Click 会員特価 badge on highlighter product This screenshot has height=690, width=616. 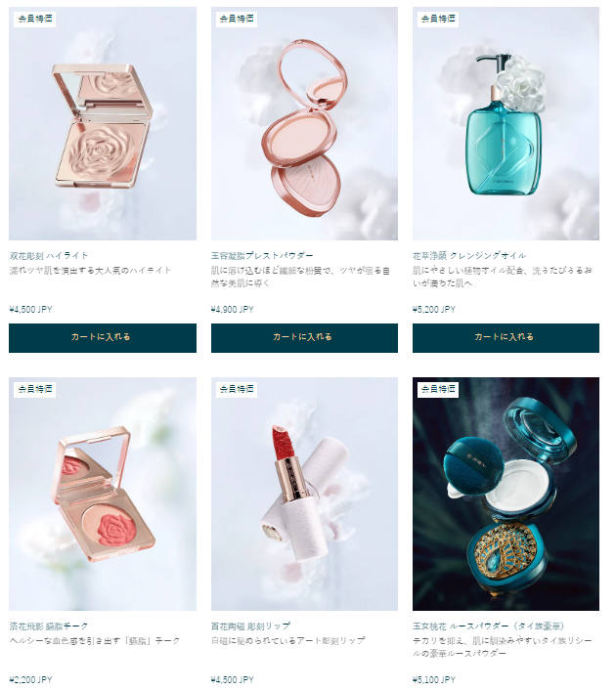coord(35,19)
